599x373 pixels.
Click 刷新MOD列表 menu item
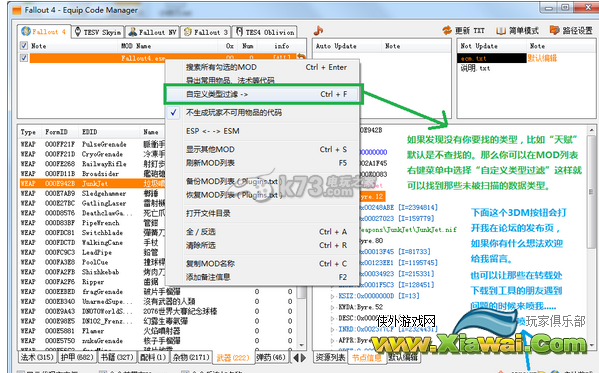262,163
